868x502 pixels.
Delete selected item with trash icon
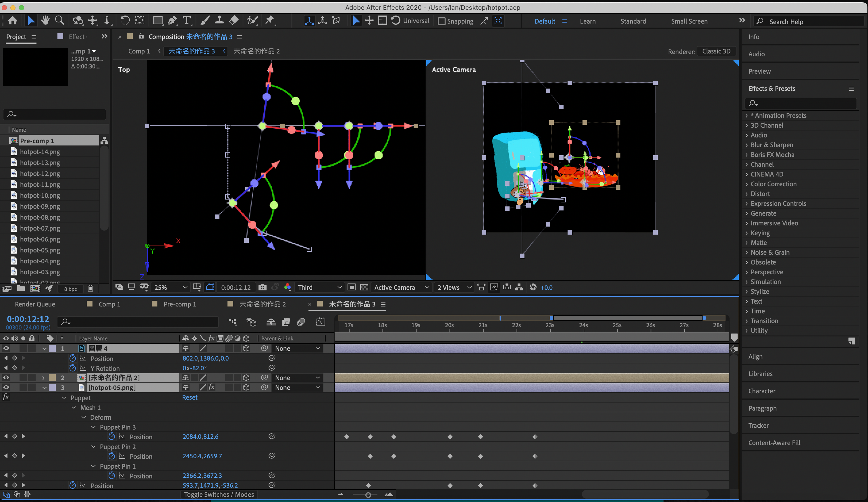point(90,288)
